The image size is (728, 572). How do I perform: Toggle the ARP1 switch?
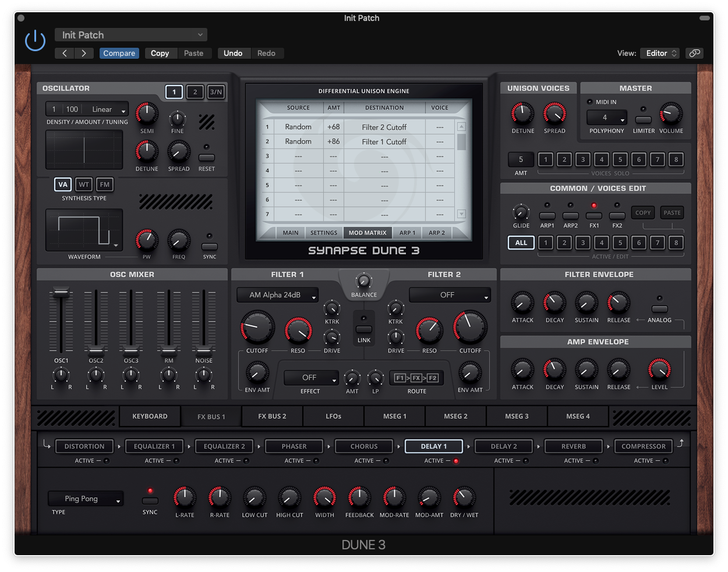pos(547,216)
